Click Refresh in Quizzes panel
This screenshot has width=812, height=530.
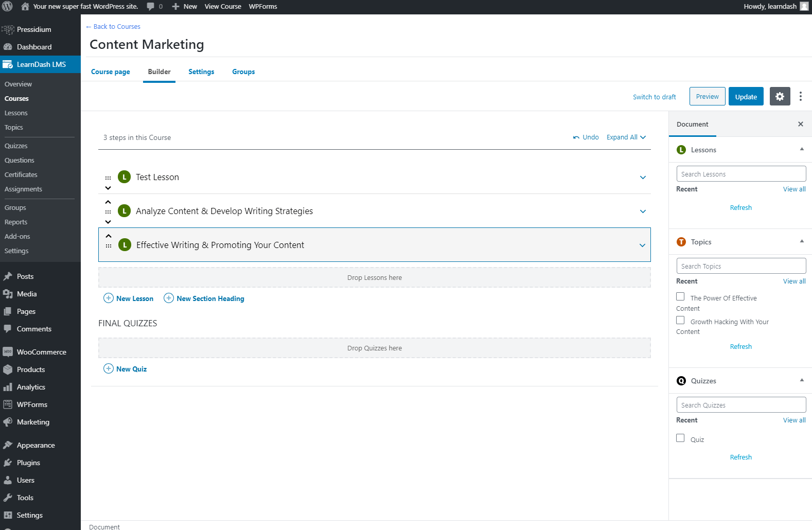741,457
